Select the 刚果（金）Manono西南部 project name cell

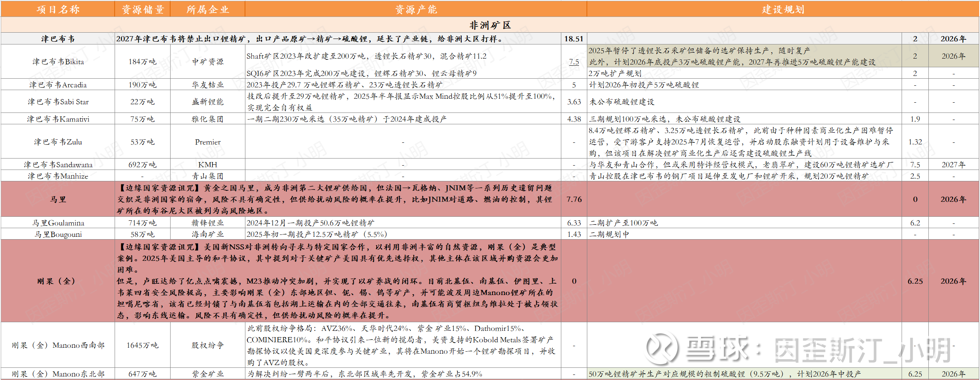(x=58, y=345)
